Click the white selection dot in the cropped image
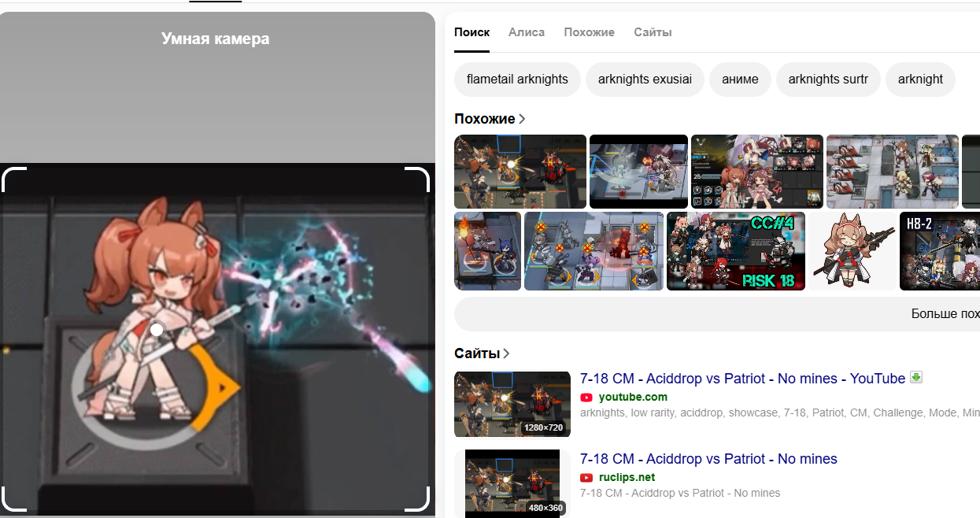The width and height of the screenshot is (980, 518). (x=157, y=330)
